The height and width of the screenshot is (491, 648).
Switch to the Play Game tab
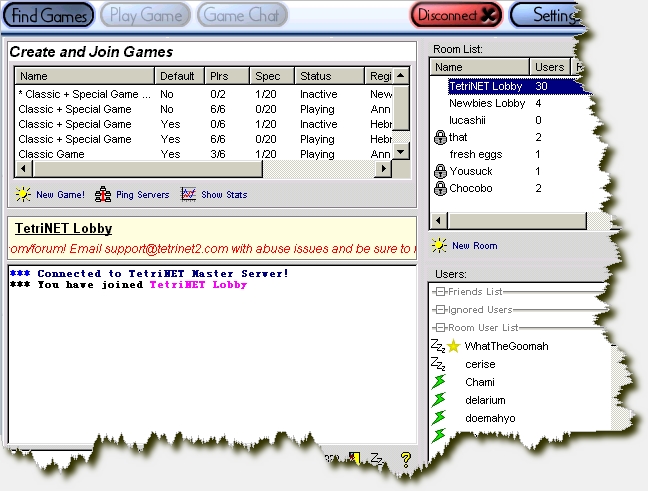[145, 15]
